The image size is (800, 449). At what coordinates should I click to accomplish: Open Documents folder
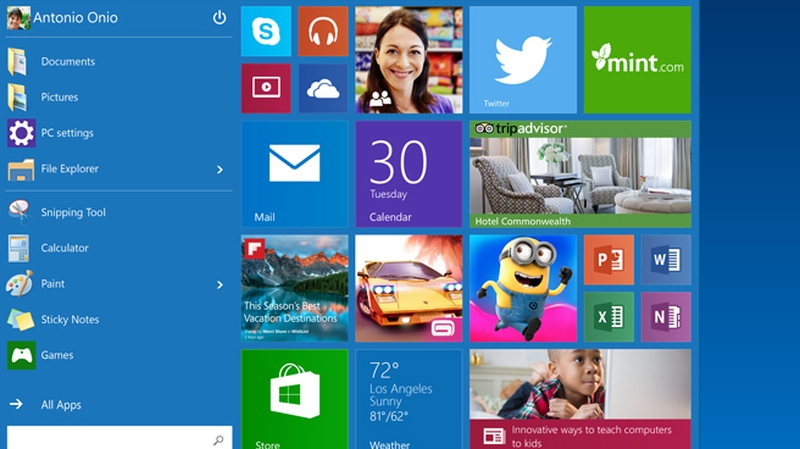tap(119, 62)
